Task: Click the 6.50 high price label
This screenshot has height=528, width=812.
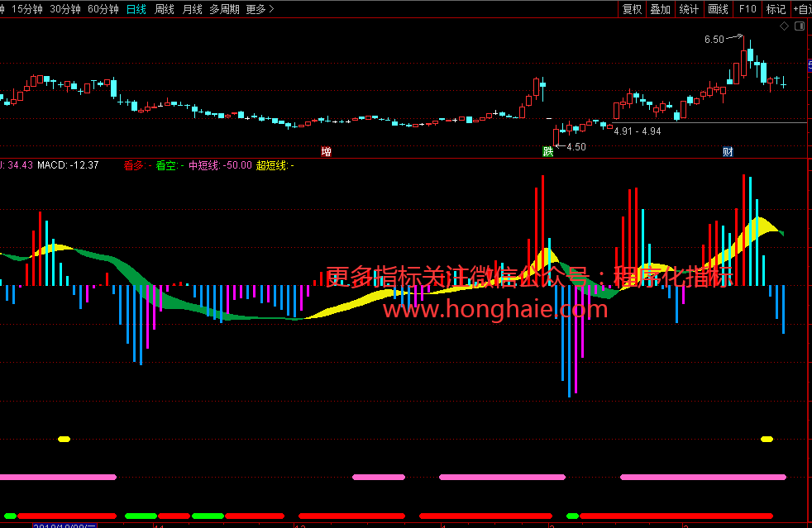Action: pos(714,39)
